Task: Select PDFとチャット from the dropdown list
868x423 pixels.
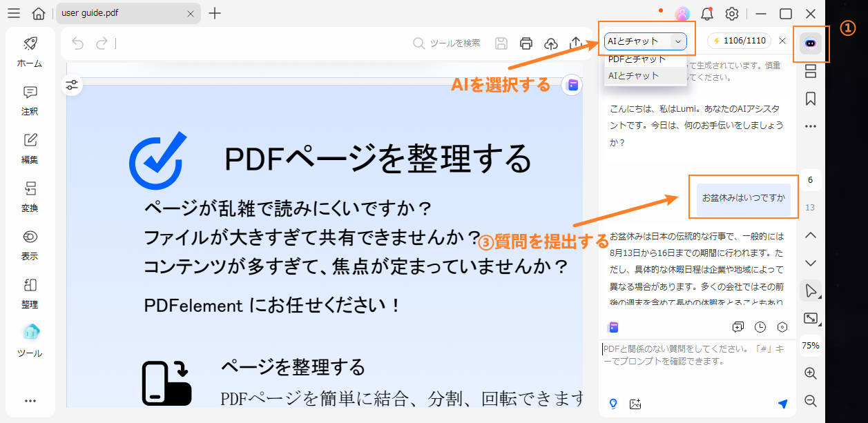Action: pos(637,59)
